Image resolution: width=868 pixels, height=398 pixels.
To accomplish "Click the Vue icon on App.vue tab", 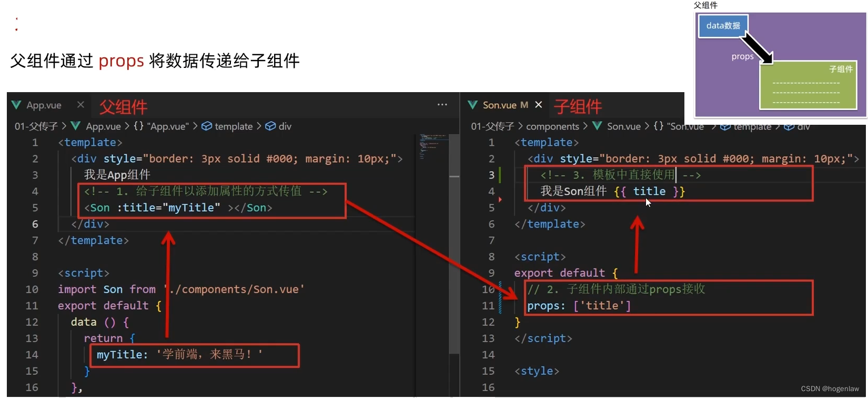I will tap(16, 105).
